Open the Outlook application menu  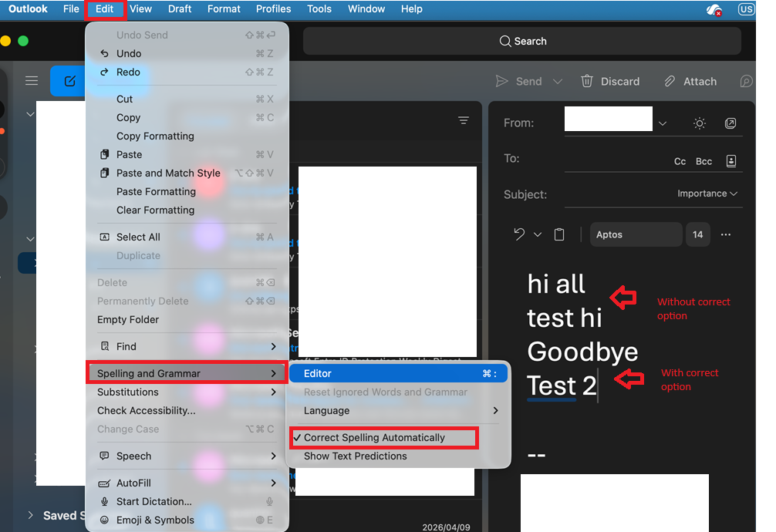tap(29, 9)
